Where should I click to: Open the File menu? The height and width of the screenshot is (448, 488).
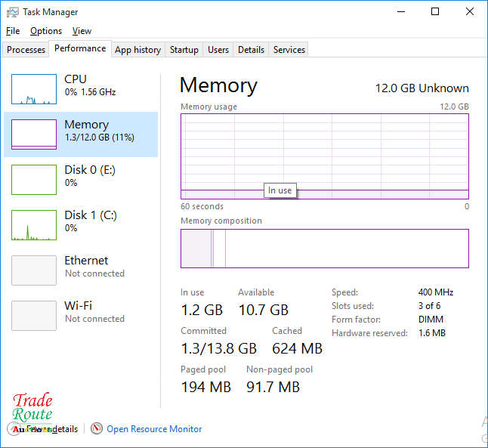(x=13, y=31)
